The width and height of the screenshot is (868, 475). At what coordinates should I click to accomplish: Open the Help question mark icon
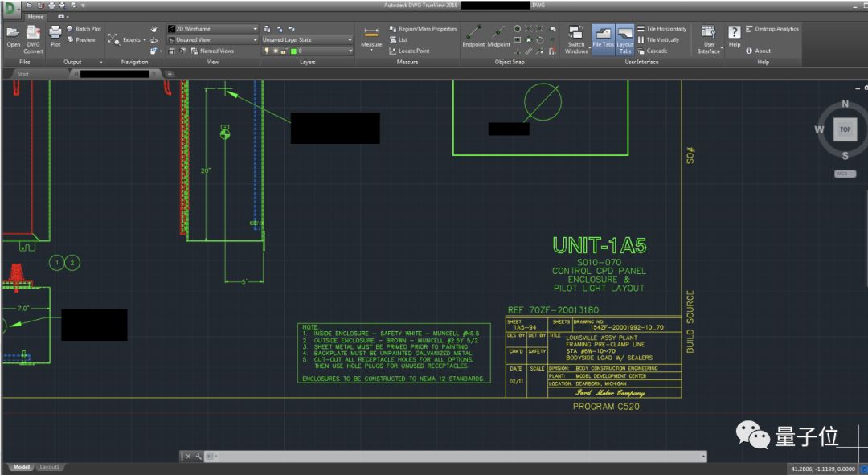click(734, 33)
